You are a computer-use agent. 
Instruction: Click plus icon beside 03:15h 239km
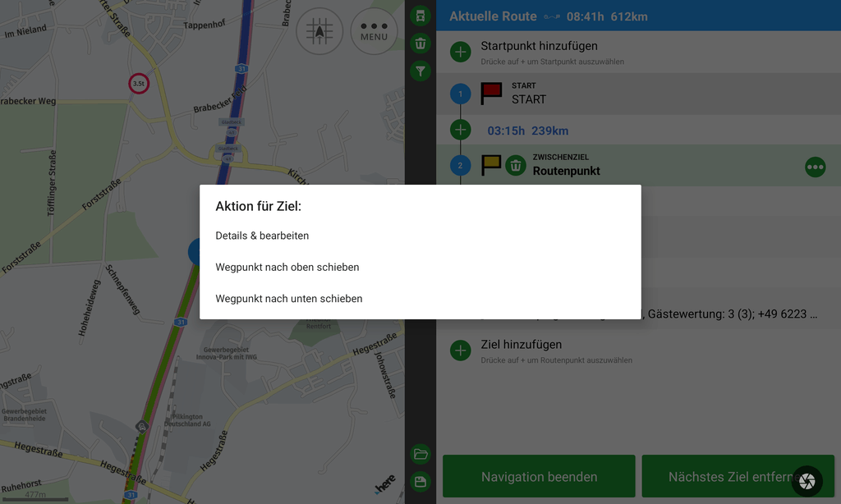(460, 130)
